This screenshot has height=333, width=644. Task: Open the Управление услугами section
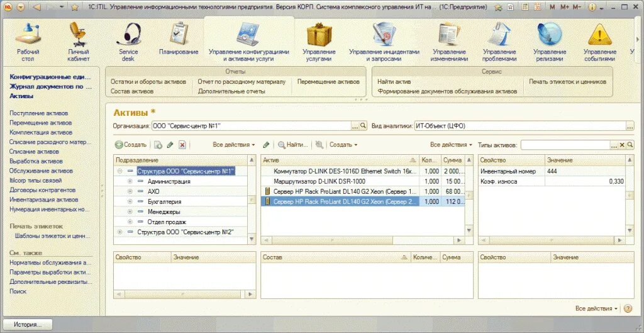(x=319, y=42)
